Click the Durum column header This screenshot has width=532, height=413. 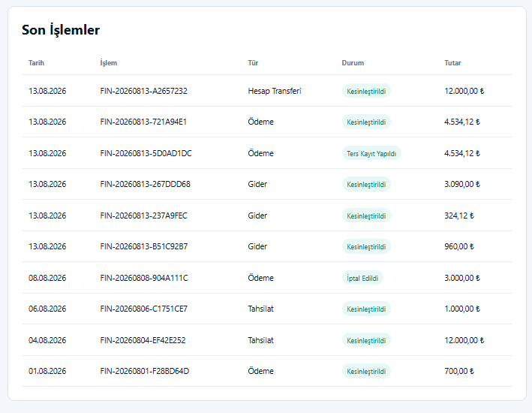[353, 63]
